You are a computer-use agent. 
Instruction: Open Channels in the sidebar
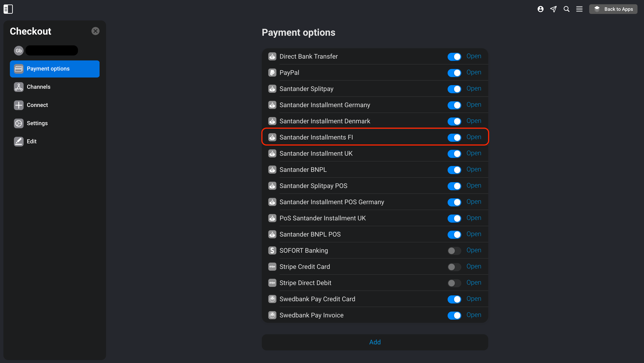(x=55, y=87)
